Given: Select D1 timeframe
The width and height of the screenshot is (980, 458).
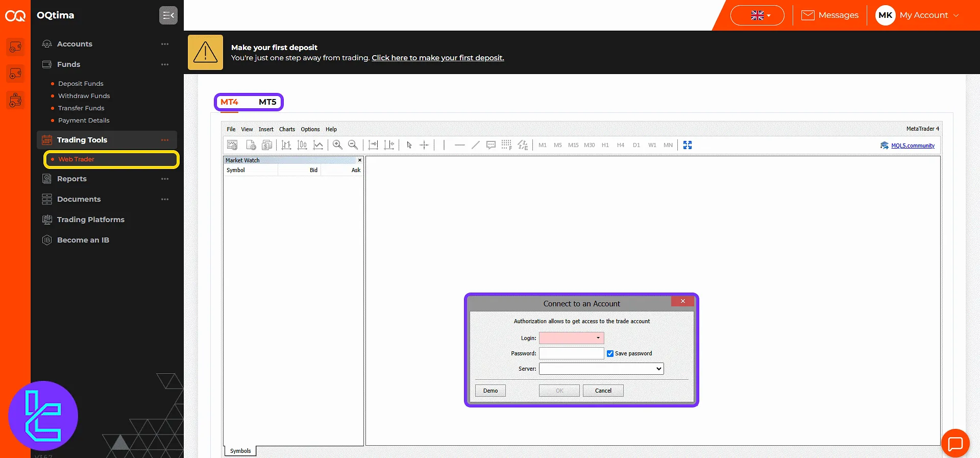Looking at the screenshot, I should [x=636, y=145].
